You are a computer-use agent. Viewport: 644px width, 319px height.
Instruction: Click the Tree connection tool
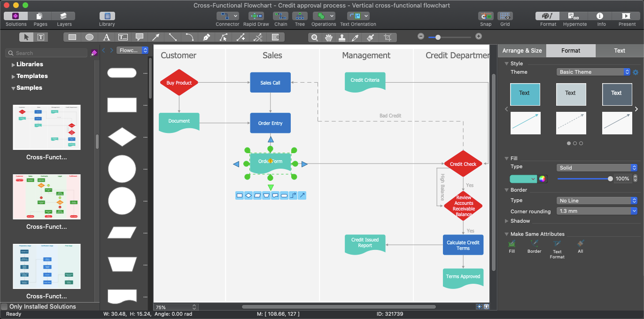pyautogui.click(x=300, y=19)
